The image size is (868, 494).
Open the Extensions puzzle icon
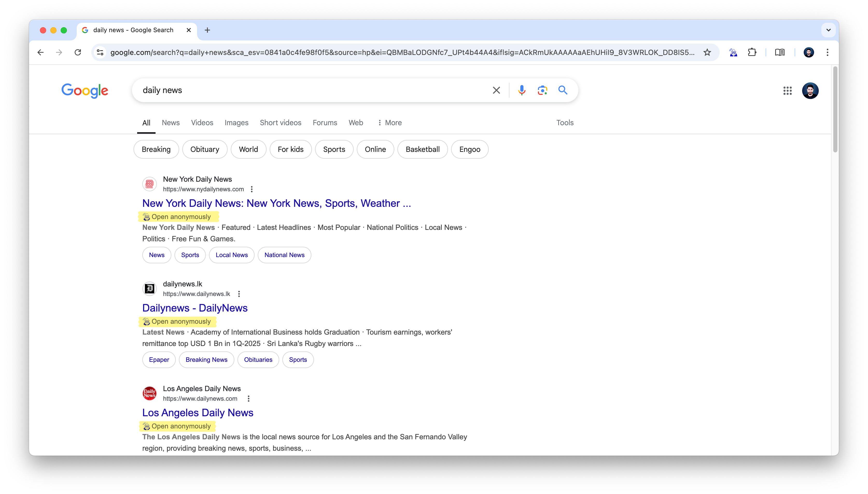point(752,52)
